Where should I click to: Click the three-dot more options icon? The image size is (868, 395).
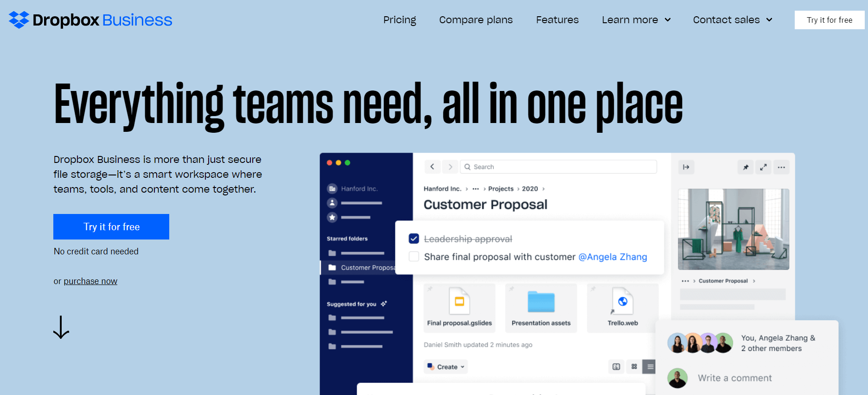(781, 167)
